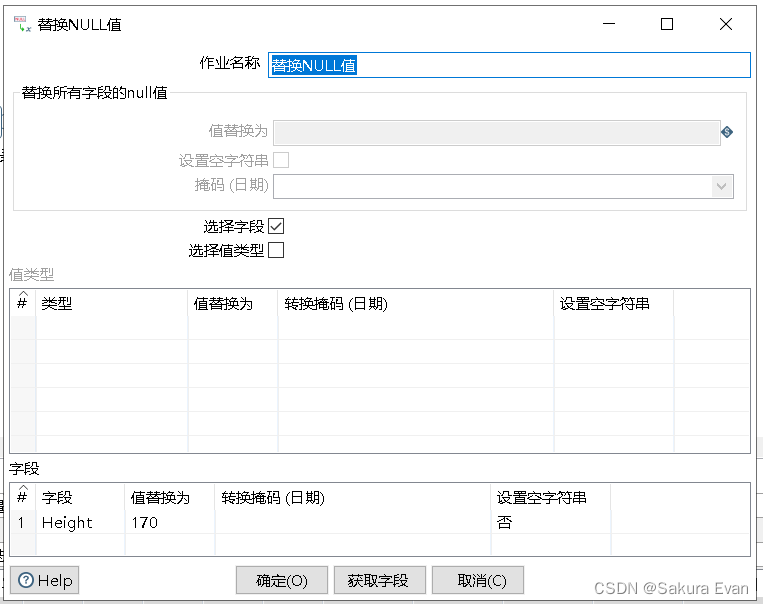Confirm with the 确定(O) button
Viewport: 763px width, 604px height.
coord(282,580)
